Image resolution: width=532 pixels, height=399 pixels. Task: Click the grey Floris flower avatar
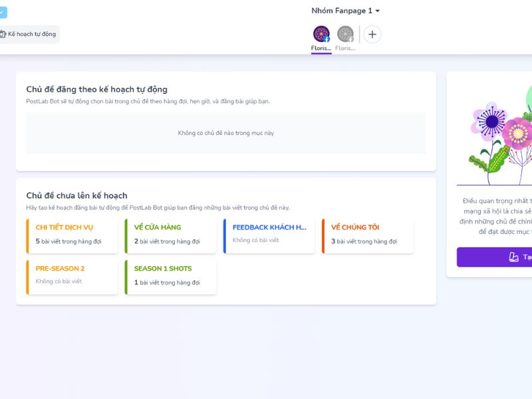click(x=344, y=33)
